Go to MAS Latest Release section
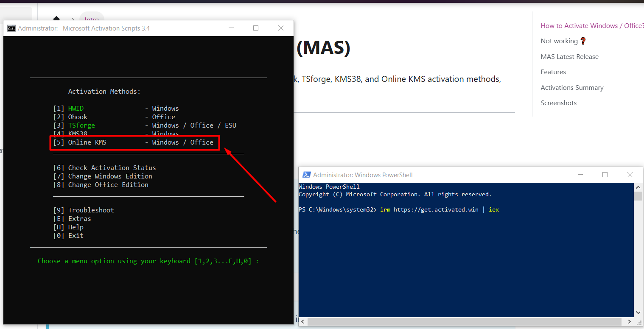Screen dimensions: 644x329 (569, 57)
